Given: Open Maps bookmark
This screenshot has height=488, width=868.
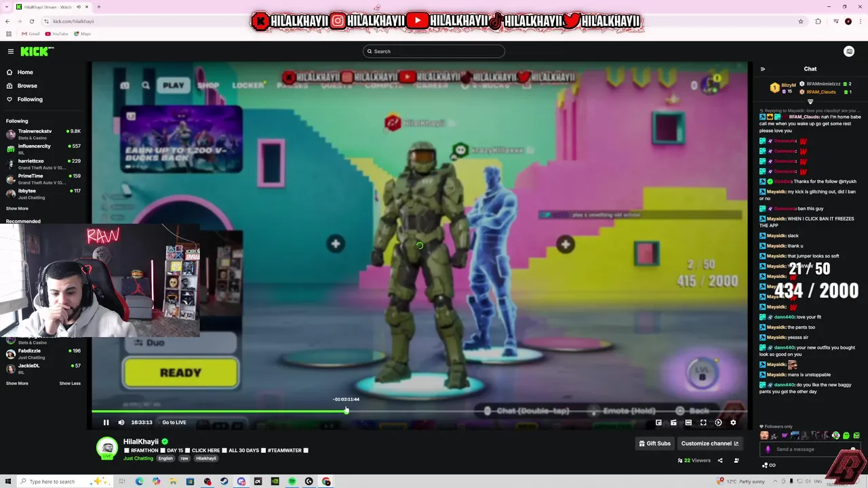Looking at the screenshot, I should point(82,34).
